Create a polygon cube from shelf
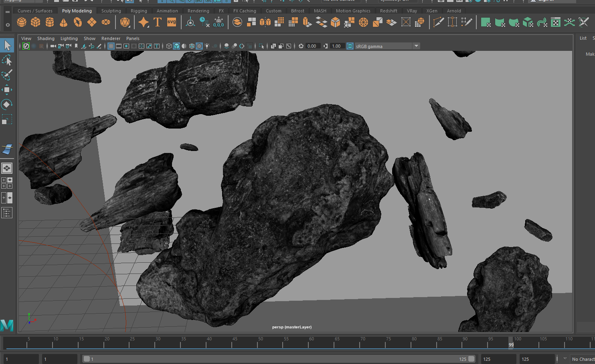This screenshot has width=595, height=364. [x=36, y=22]
